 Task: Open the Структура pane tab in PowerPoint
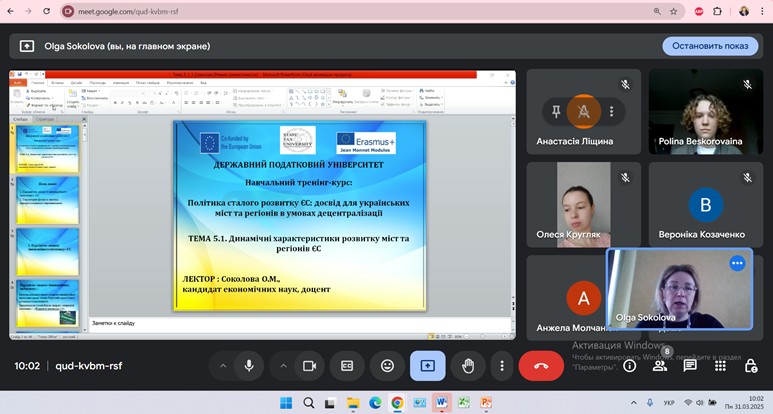click(x=45, y=119)
